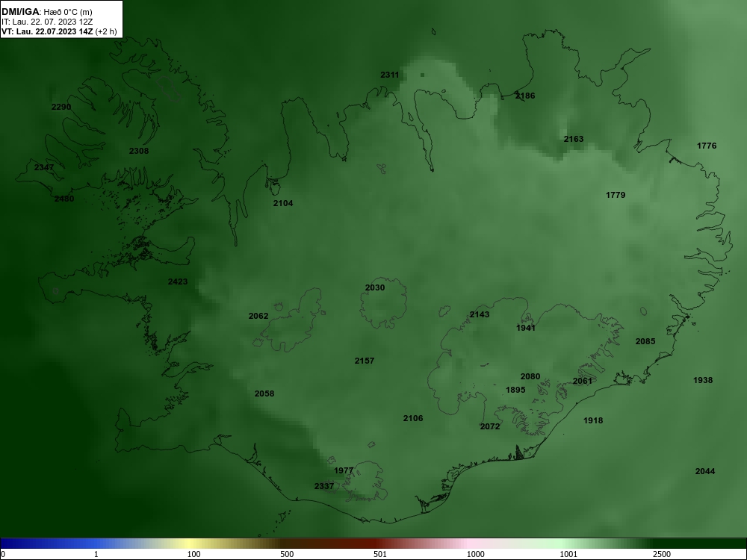Select the 2143 value on Vatnajökull
This screenshot has height=560, width=747.
coord(480,315)
